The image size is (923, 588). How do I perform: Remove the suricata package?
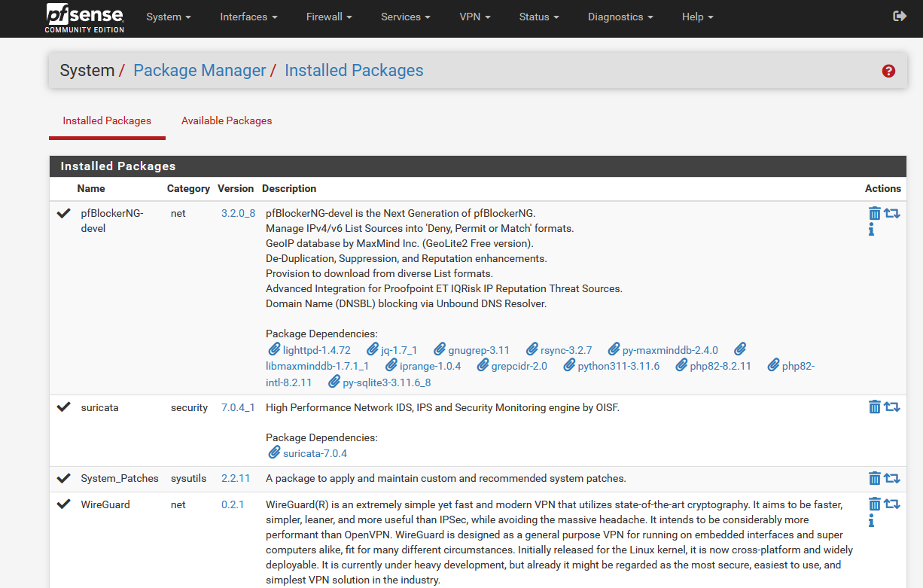point(874,407)
